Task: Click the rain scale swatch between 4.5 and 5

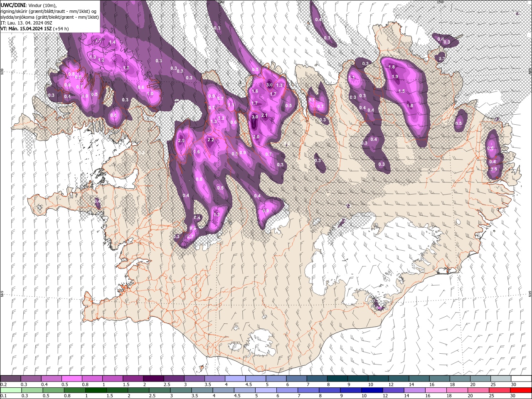Action: pyautogui.click(x=244, y=390)
